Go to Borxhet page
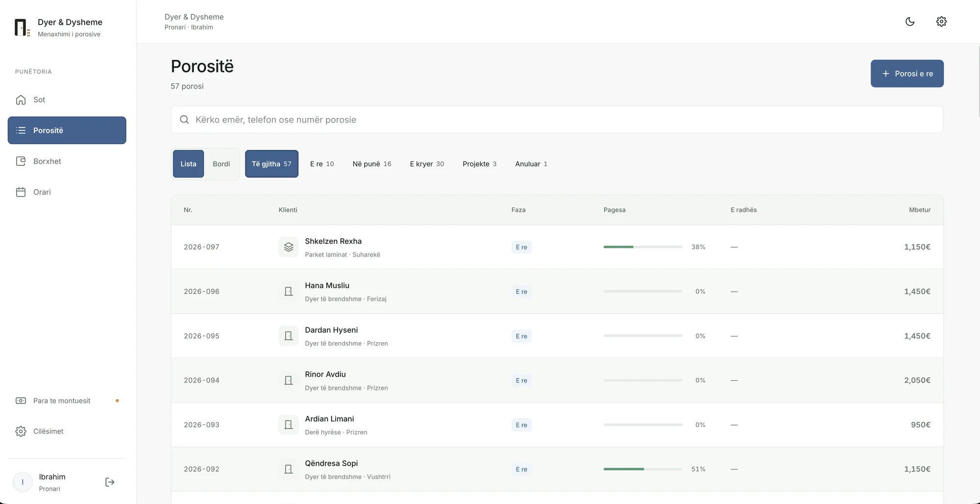Image resolution: width=980 pixels, height=504 pixels. pos(67,161)
